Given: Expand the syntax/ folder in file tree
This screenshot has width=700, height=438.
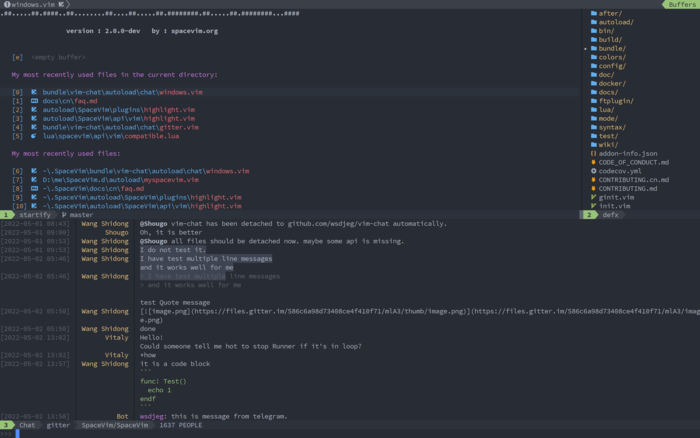Looking at the screenshot, I should [x=611, y=127].
